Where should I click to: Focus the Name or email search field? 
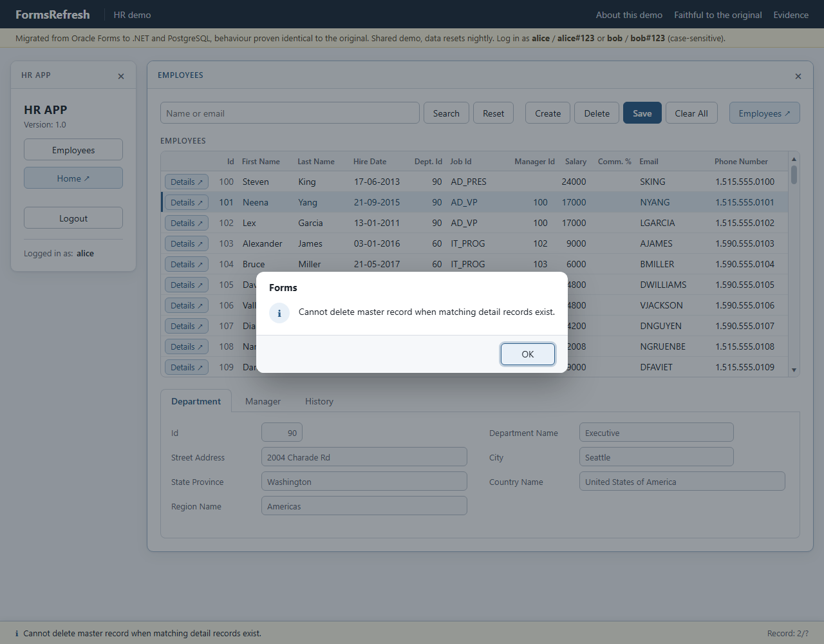tap(290, 113)
